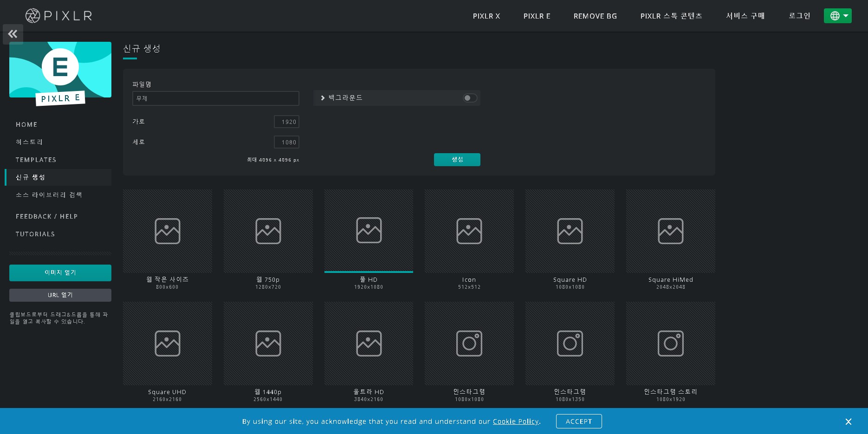Open 서비스 구매 in the top menu
Screen dimensions: 868x434
pos(745,16)
